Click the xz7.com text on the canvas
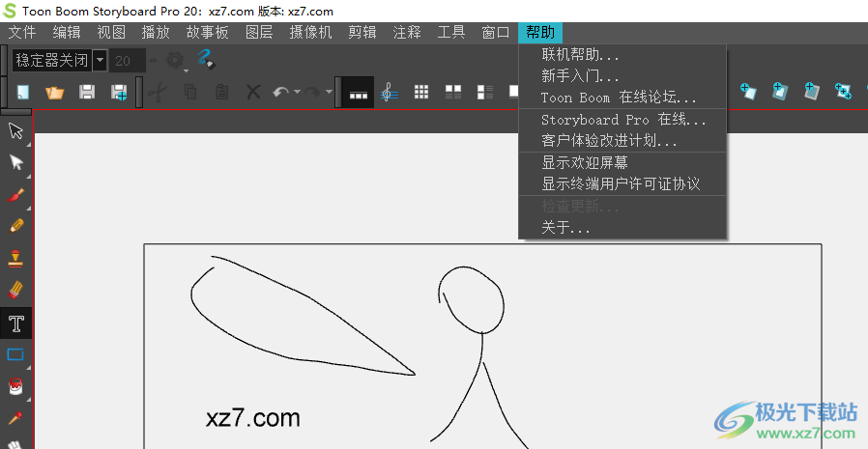Viewport: 868px width, 449px height. [252, 418]
